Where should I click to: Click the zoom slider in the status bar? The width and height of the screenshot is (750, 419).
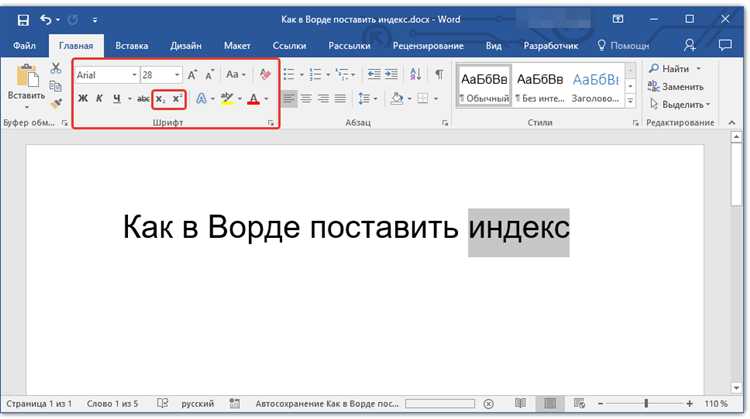[647, 404]
